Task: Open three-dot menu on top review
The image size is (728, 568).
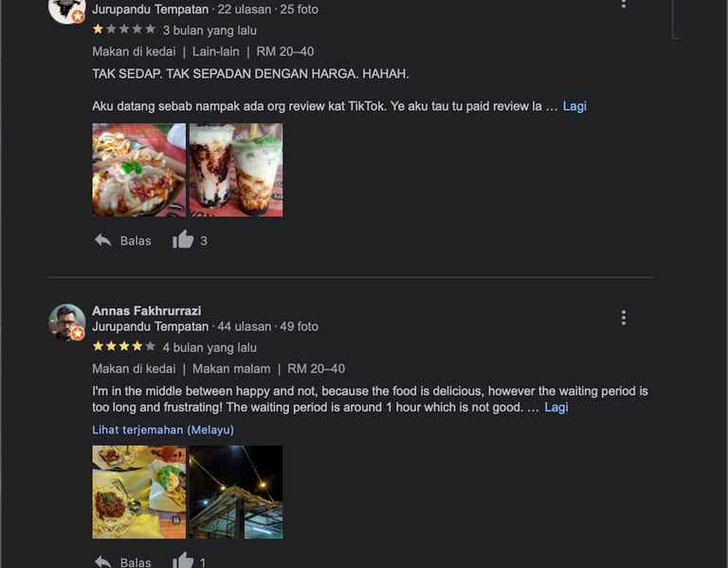Action: point(624,4)
